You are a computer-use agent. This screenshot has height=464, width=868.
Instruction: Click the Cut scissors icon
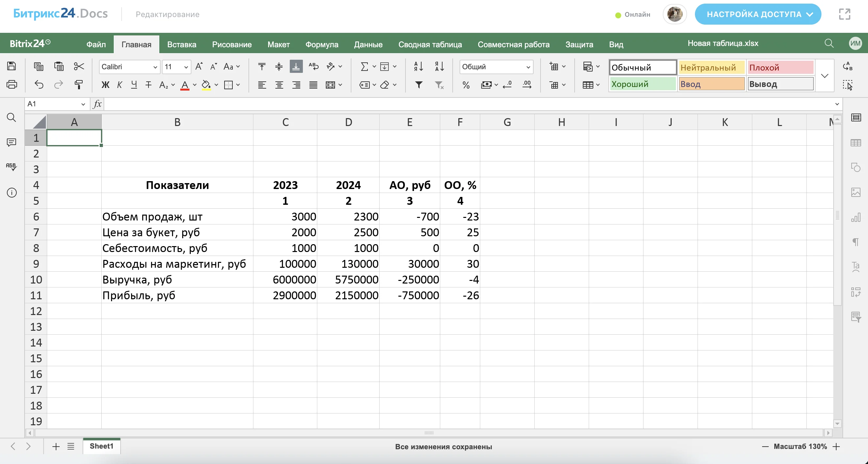click(x=79, y=66)
